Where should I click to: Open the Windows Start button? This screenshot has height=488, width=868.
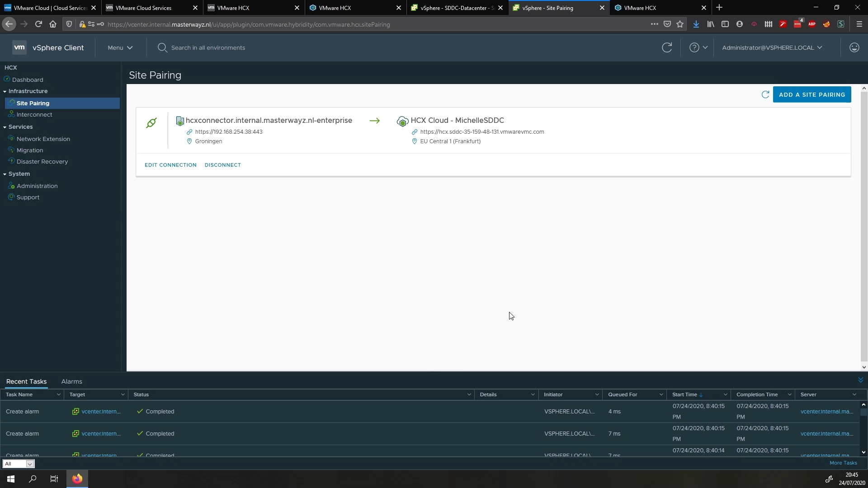pos(11,479)
